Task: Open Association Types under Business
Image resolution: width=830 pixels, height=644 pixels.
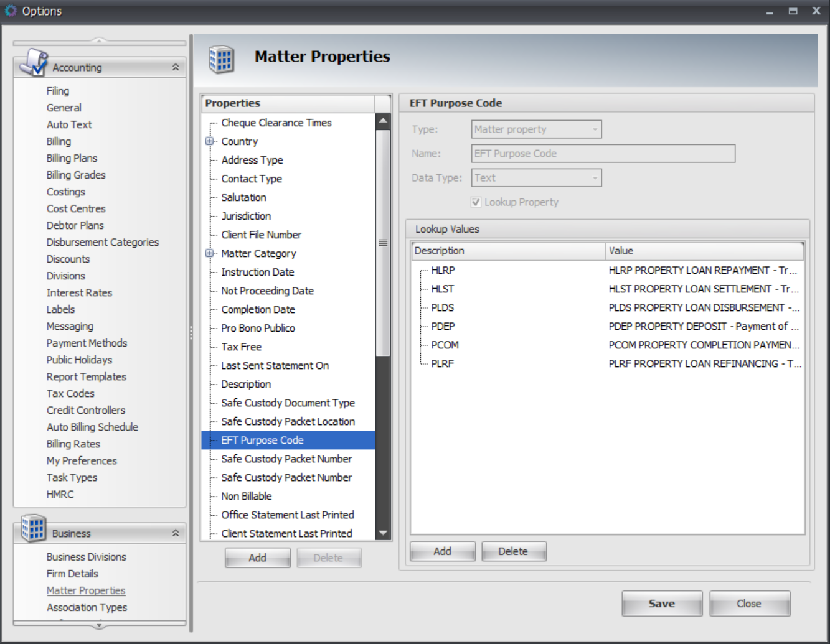Action: [x=87, y=607]
